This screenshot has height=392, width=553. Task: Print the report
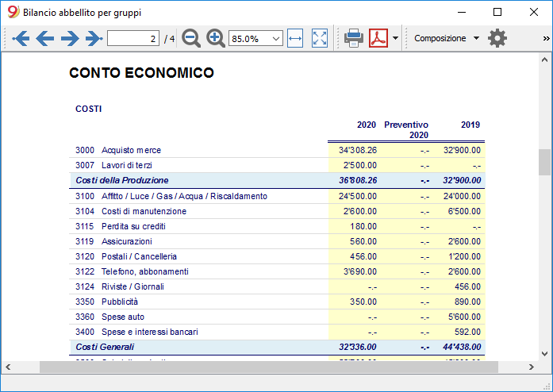[354, 38]
